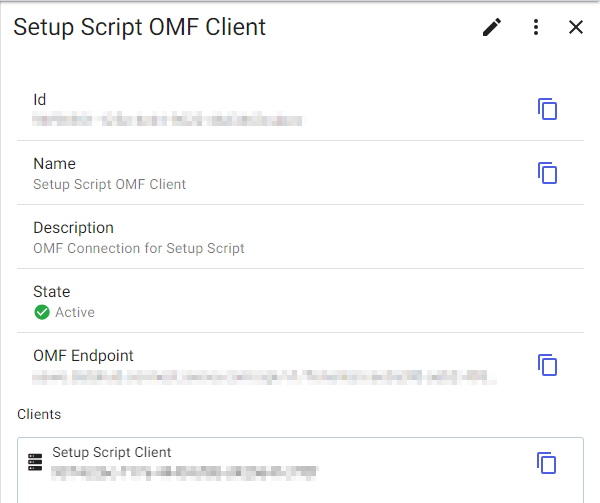The image size is (600, 503).
Task: Click the description OMF Connection for Setup Script
Action: click(x=139, y=248)
